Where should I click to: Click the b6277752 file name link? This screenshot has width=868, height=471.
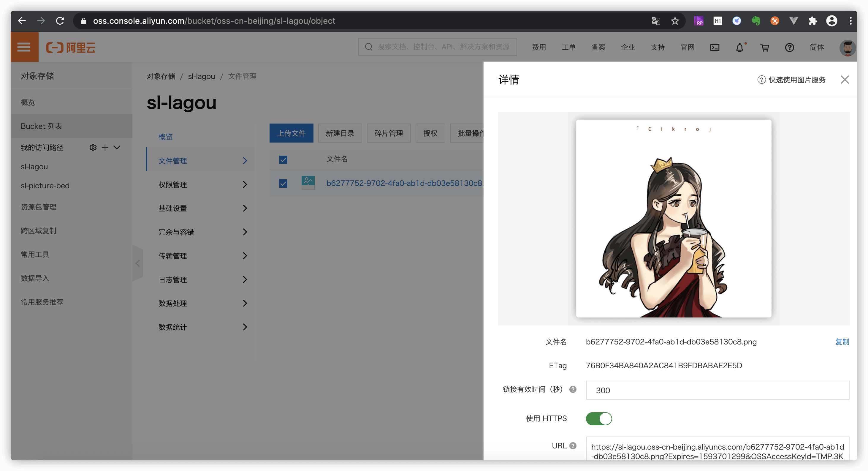404,183
